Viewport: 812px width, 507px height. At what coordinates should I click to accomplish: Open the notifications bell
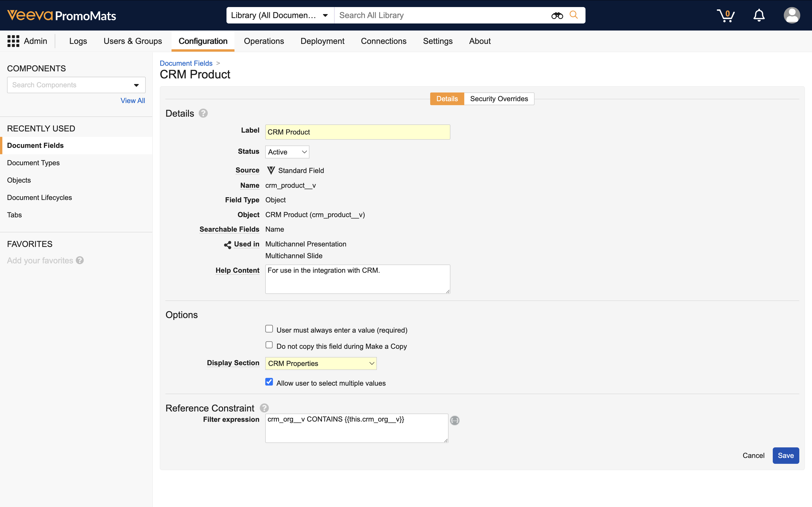759,15
